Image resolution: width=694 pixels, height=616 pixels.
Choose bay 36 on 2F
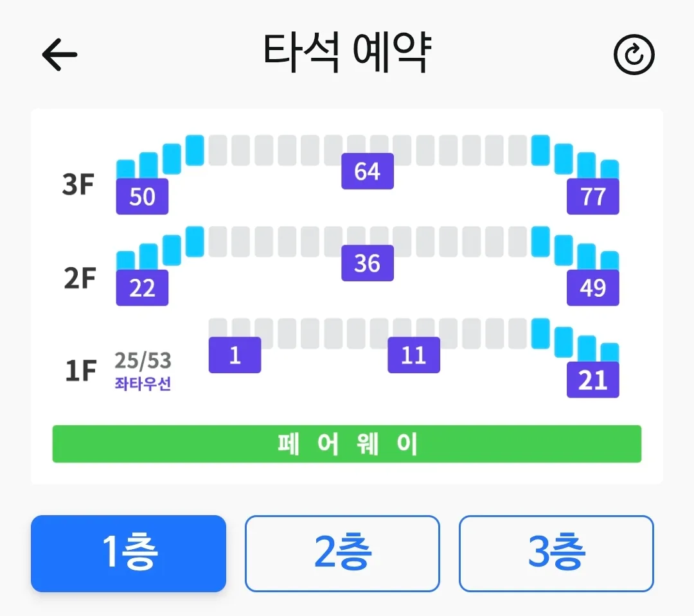(368, 263)
